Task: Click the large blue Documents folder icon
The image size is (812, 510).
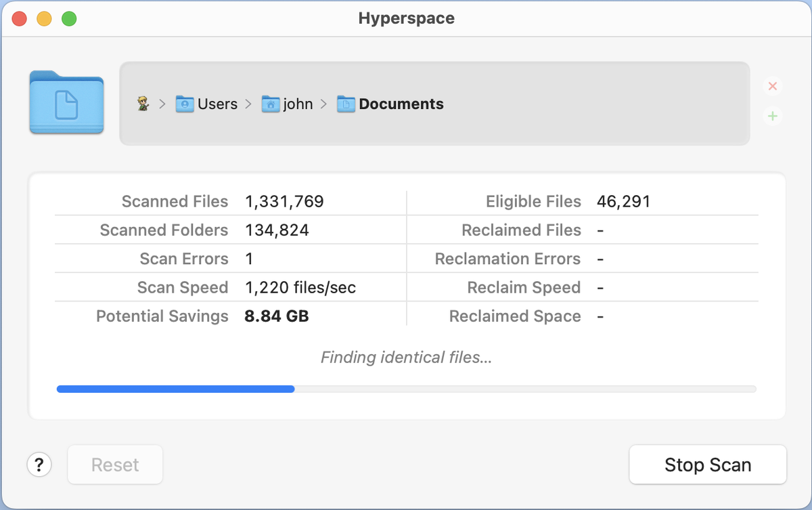Action: [66, 102]
